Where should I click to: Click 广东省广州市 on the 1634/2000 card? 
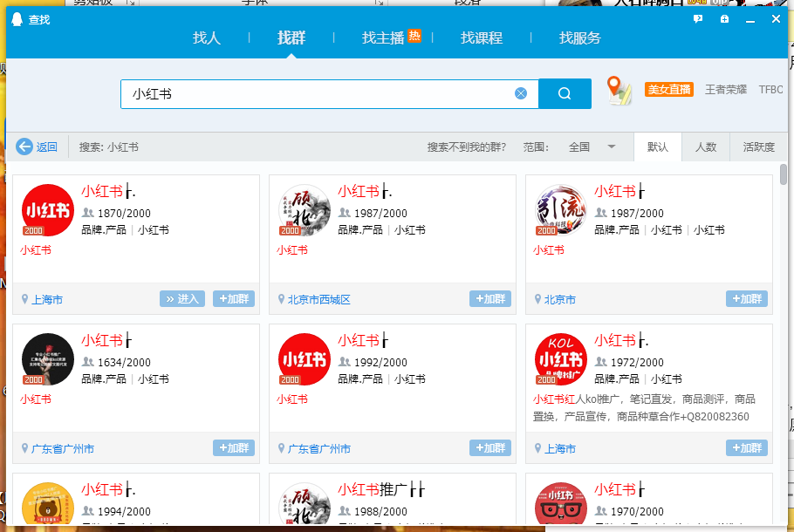coord(63,449)
